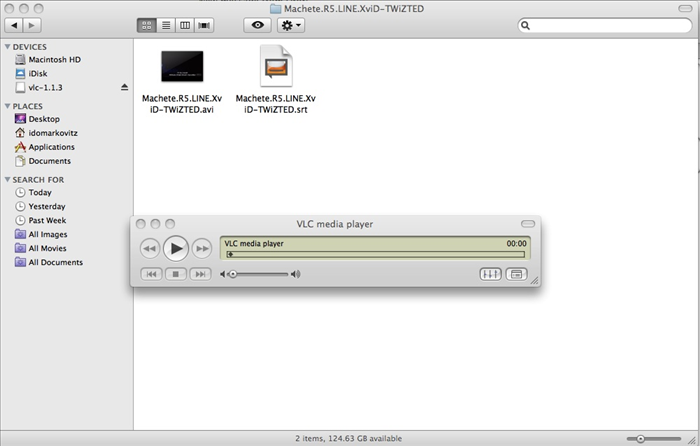Click the Machete.R5.LINE.XviD-TWiZTED.srt file name
This screenshot has height=446, width=700.
click(275, 104)
